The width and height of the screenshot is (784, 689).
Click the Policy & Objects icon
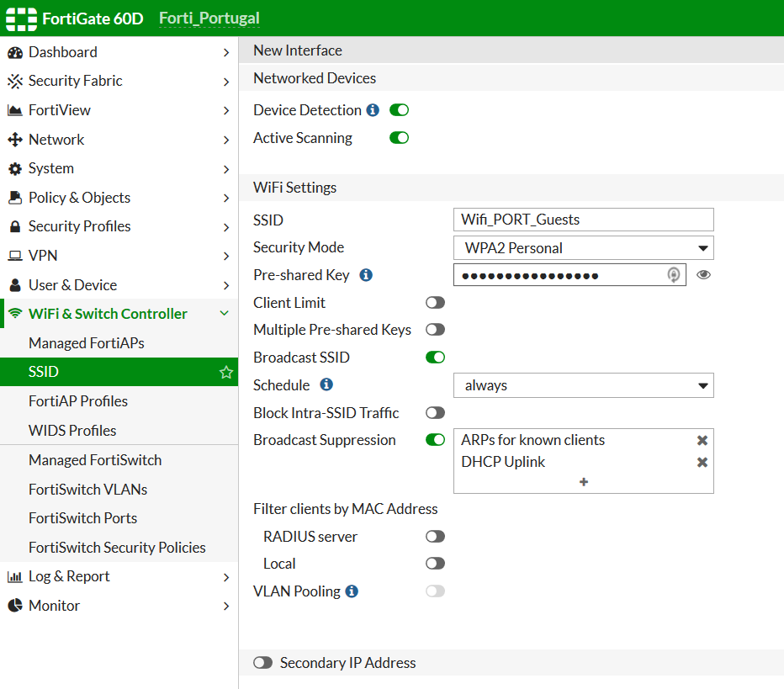(15, 198)
